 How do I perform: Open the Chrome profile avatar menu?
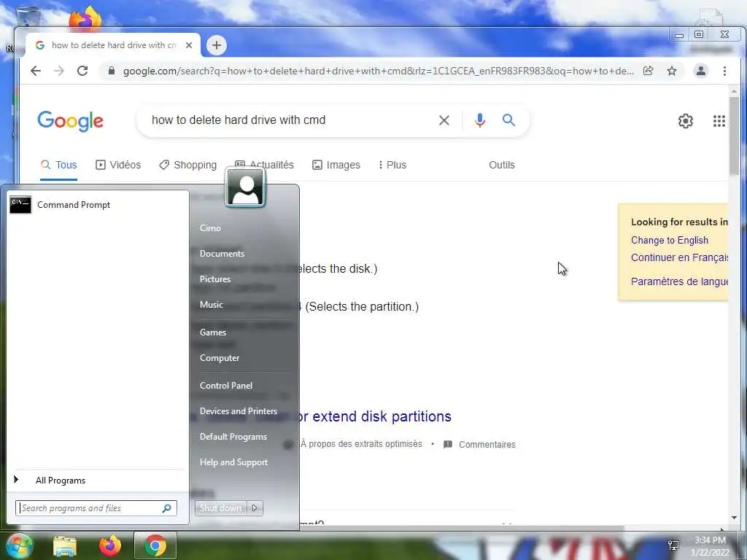point(701,71)
